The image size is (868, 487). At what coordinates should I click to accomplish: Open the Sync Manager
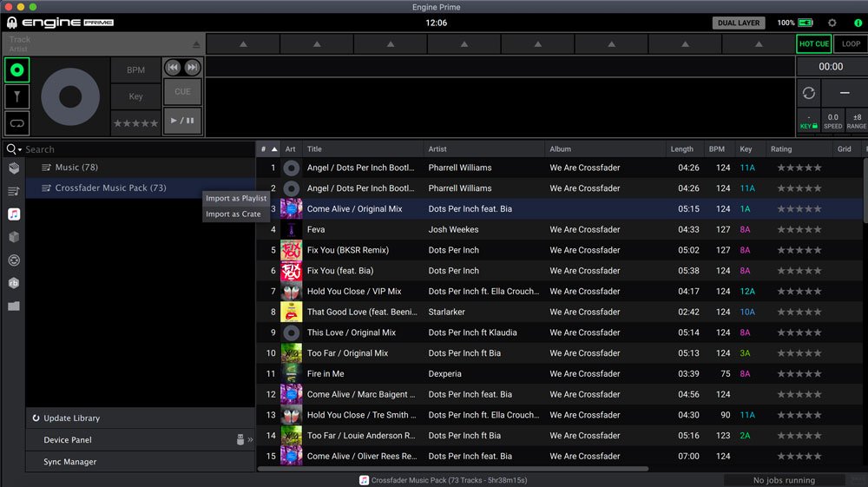(70, 462)
